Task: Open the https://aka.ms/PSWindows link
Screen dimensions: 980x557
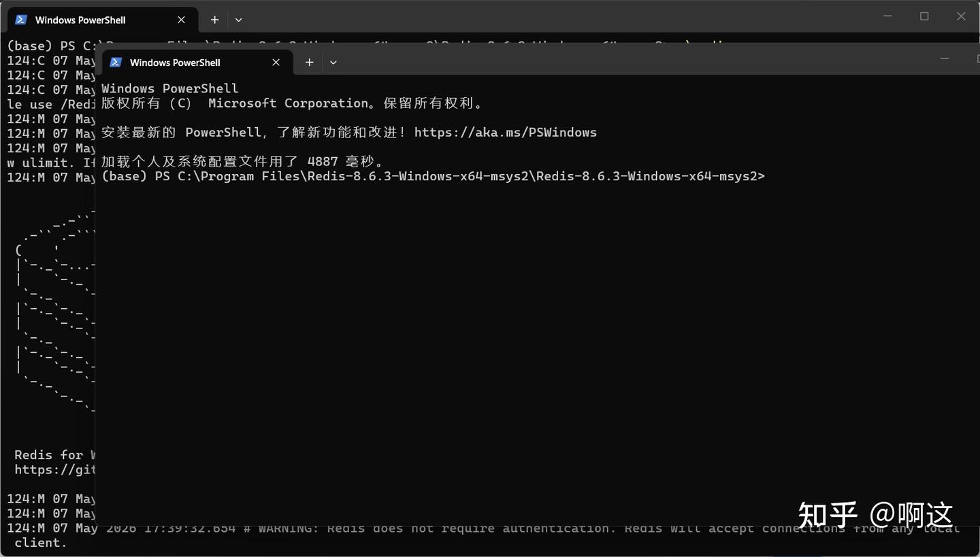Action: (x=505, y=132)
